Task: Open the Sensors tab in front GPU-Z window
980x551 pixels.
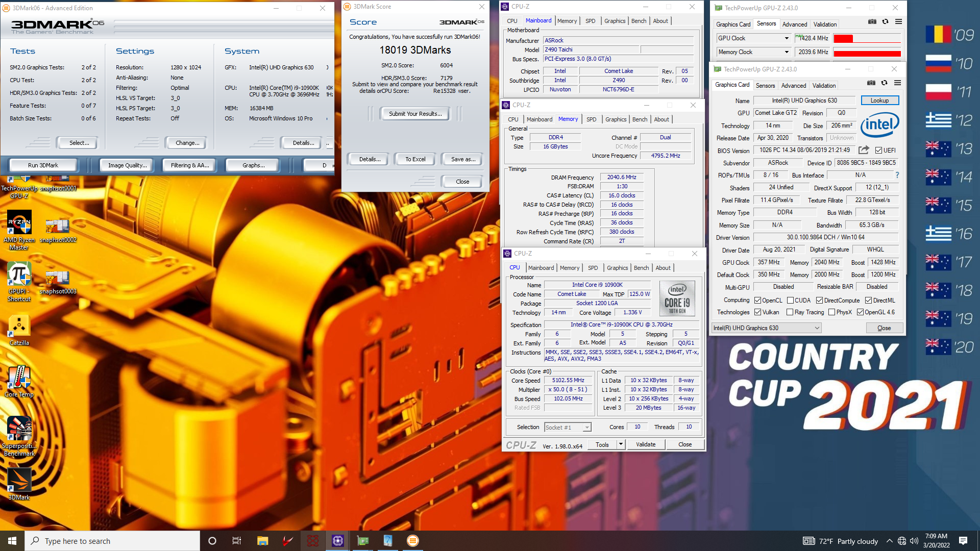Action: (x=765, y=86)
